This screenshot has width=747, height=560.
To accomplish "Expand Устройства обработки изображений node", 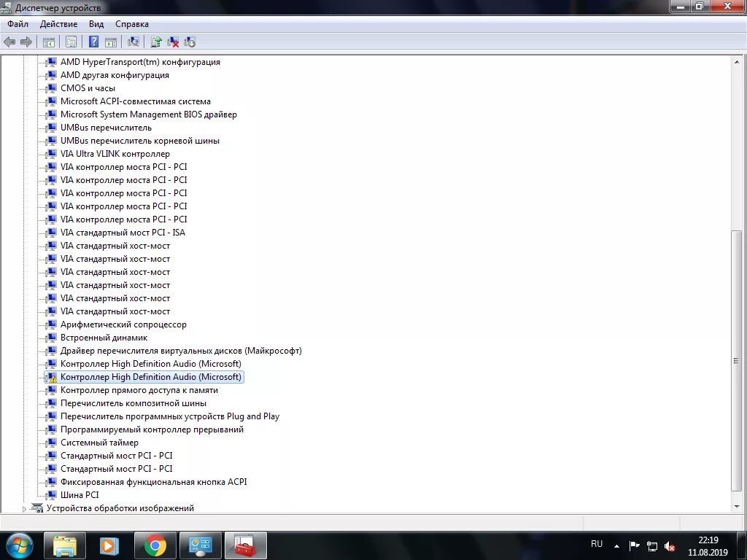I will (24, 508).
